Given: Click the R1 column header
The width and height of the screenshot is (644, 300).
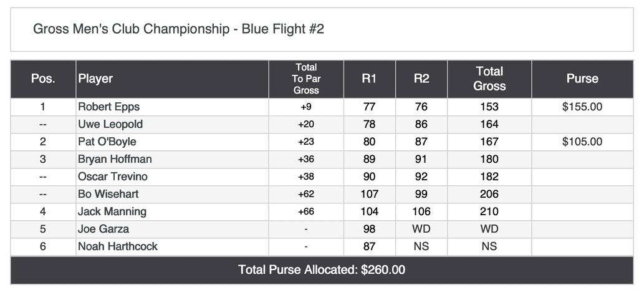Looking at the screenshot, I should 369,79.
